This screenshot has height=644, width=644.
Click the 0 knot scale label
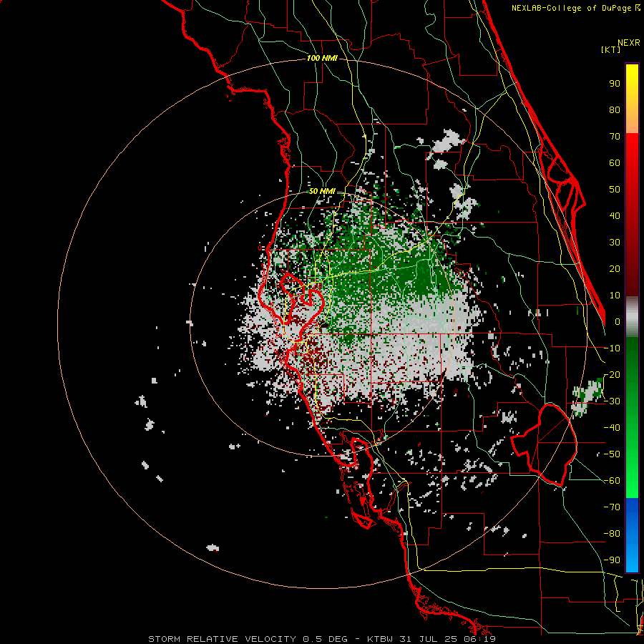618,321
